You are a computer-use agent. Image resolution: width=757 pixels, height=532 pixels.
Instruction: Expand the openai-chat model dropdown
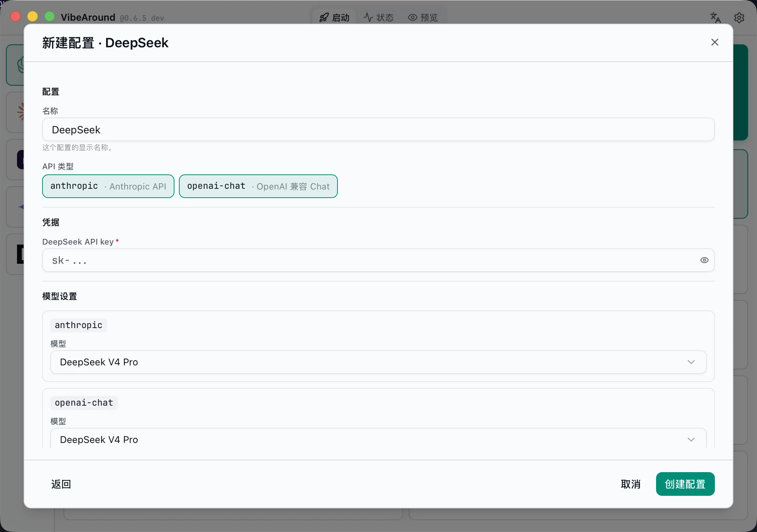click(378, 439)
